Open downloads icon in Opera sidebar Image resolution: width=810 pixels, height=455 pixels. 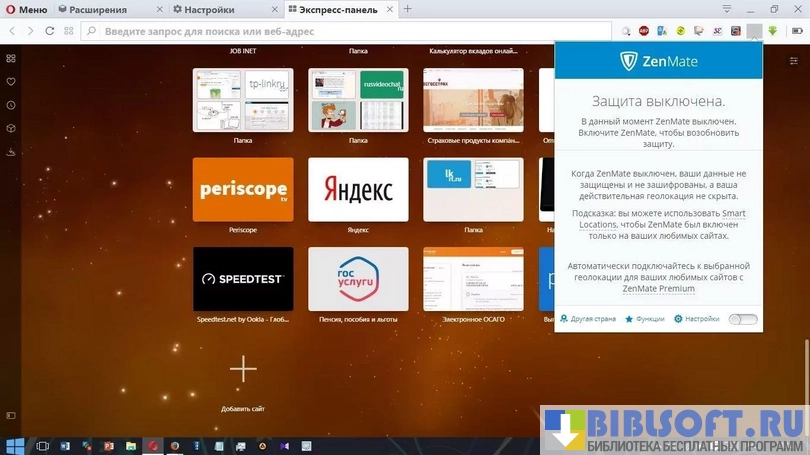click(11, 152)
